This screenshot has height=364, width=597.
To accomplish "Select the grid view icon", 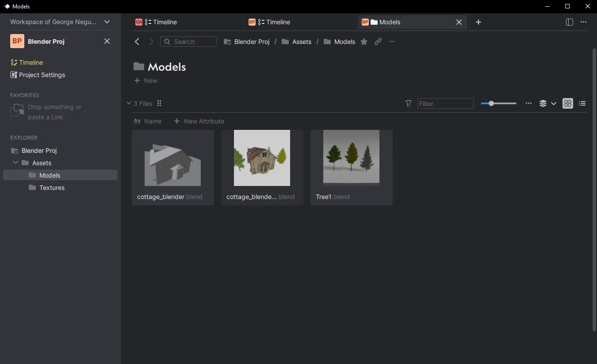I will pos(568,103).
